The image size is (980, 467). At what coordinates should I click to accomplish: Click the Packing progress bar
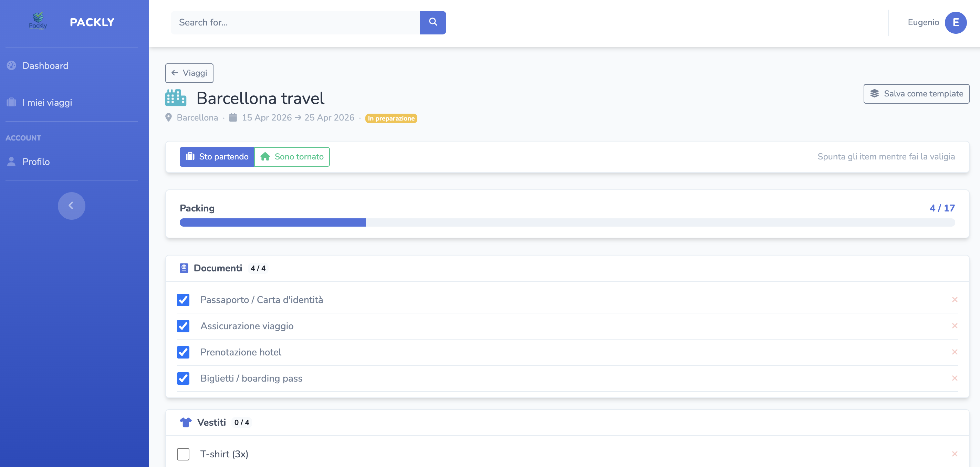567,222
